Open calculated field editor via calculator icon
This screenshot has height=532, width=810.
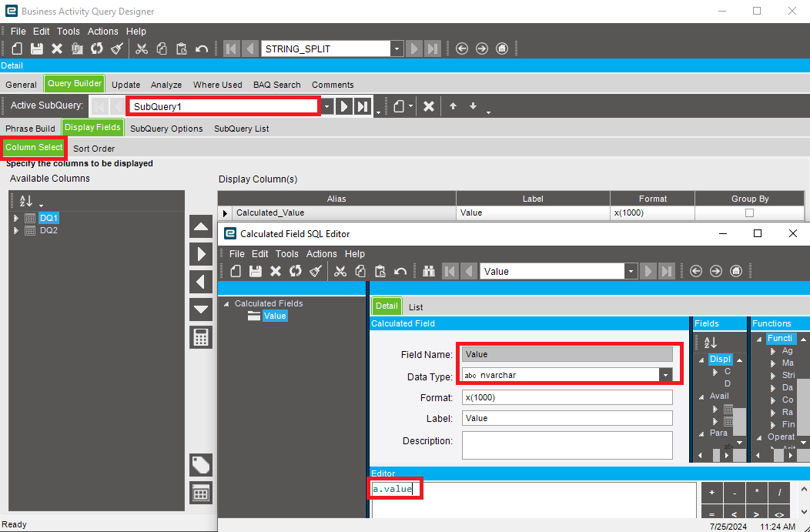(201, 338)
